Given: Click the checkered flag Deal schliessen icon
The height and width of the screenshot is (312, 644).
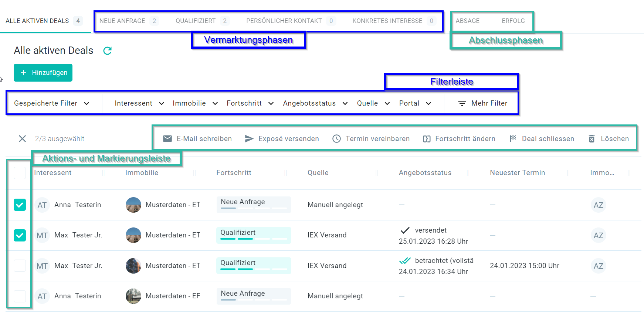Looking at the screenshot, I should pos(513,138).
